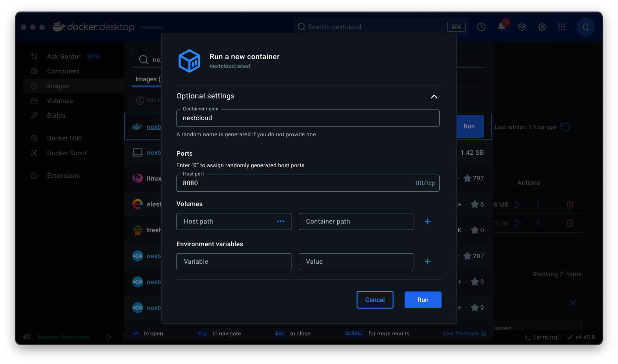
Task: Open Volumes in the sidebar
Action: coord(73,101)
